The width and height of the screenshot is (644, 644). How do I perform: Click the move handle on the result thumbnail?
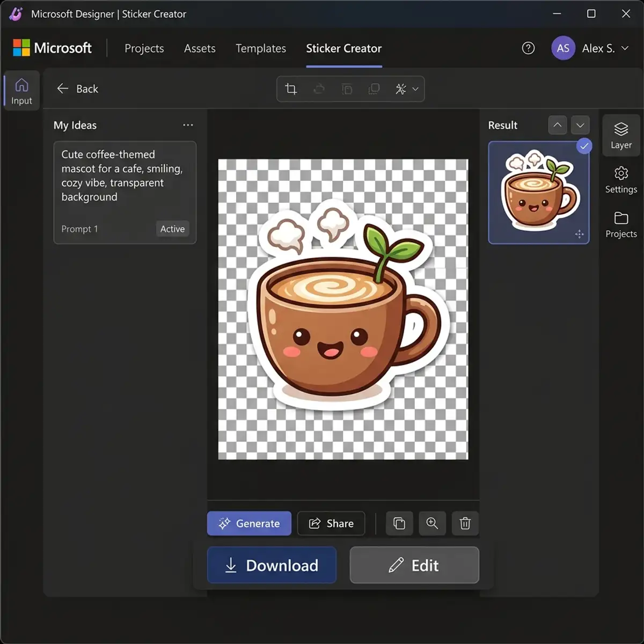click(579, 233)
